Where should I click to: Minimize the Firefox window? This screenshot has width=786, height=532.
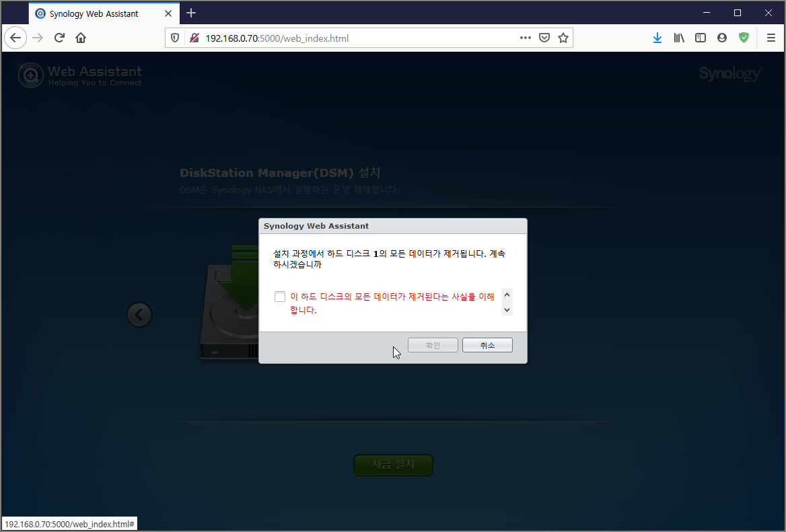(707, 13)
